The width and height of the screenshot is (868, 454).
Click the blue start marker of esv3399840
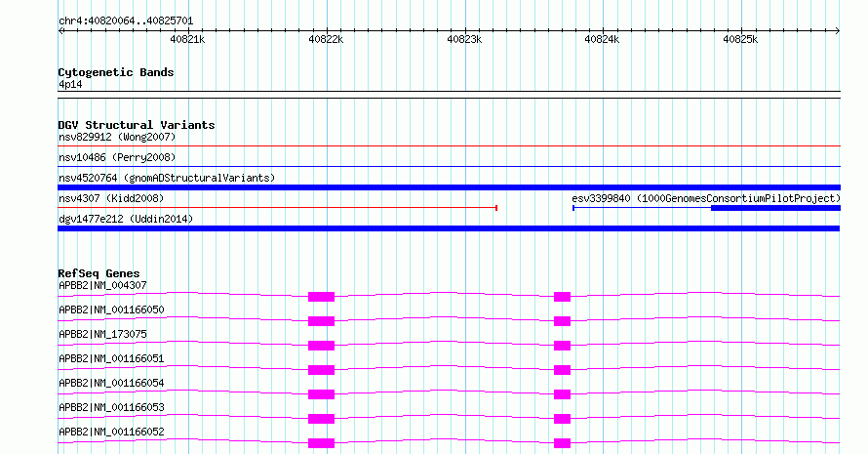pyautogui.click(x=573, y=208)
